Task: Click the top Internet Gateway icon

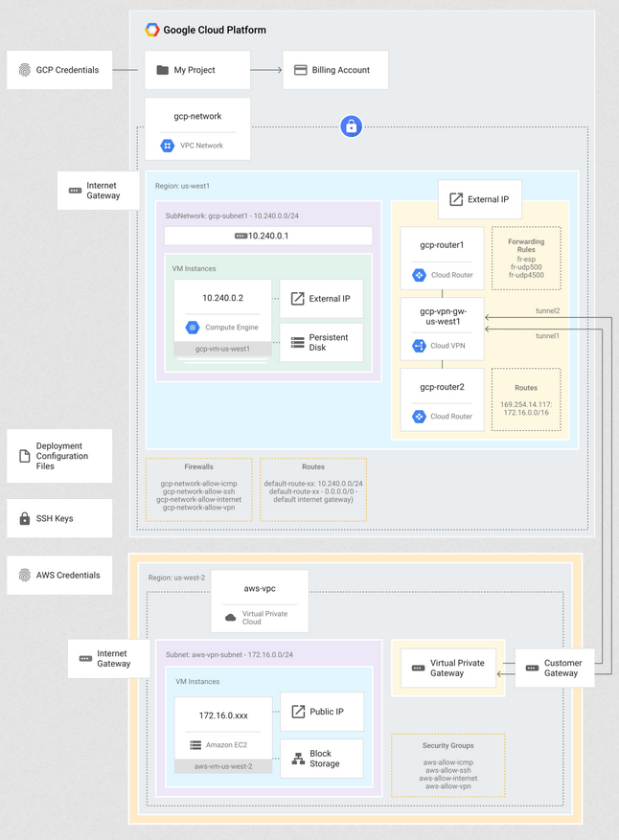Action: 75,191
